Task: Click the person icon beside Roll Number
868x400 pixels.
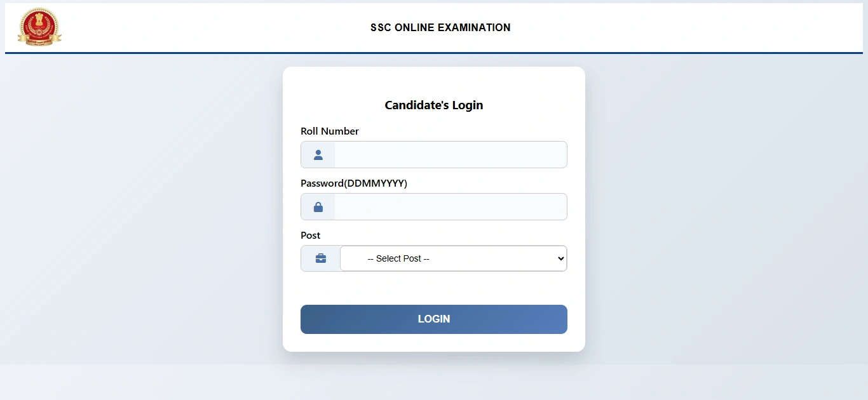Action: click(317, 154)
